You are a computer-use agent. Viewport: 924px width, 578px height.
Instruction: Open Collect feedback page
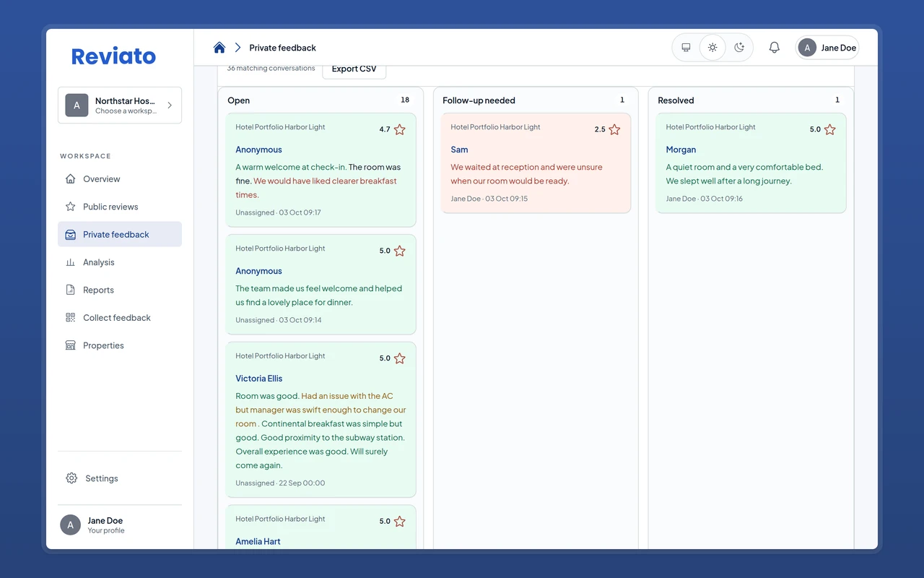pyautogui.click(x=120, y=318)
